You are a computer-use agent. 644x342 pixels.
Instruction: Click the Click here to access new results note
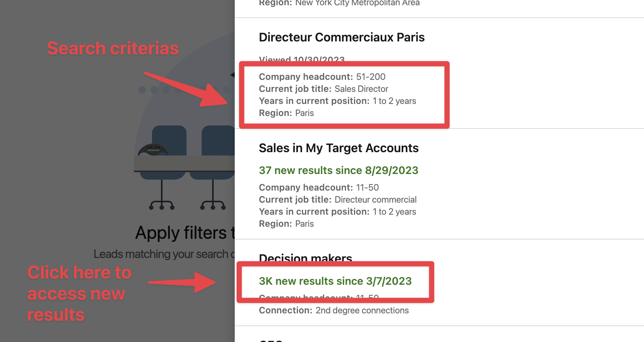point(79,294)
